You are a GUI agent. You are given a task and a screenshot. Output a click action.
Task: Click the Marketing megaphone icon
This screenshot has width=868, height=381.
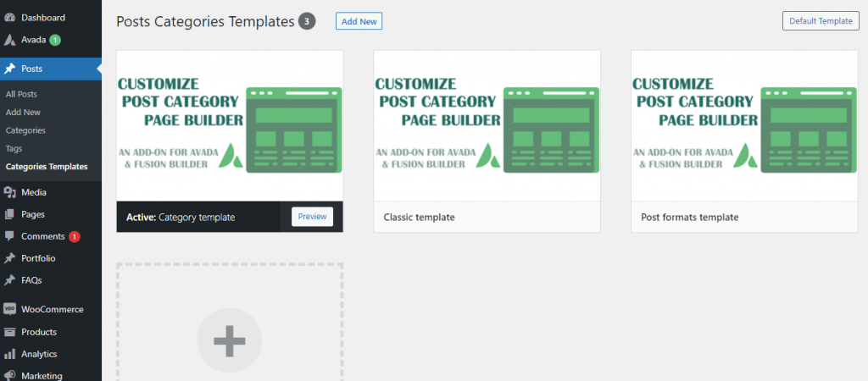[x=9, y=375]
